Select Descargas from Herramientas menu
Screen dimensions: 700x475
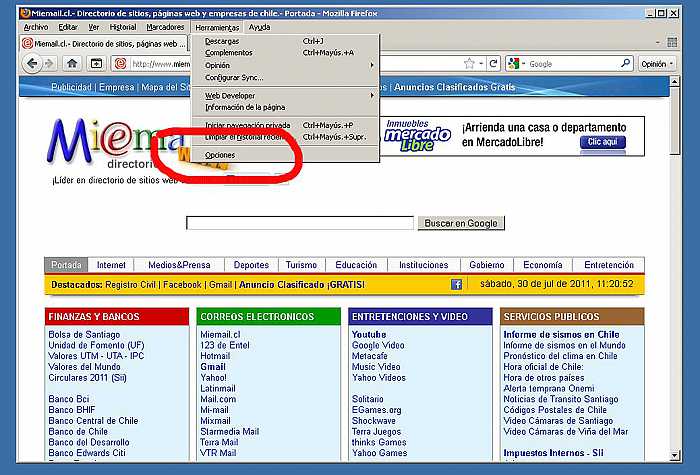(285, 41)
